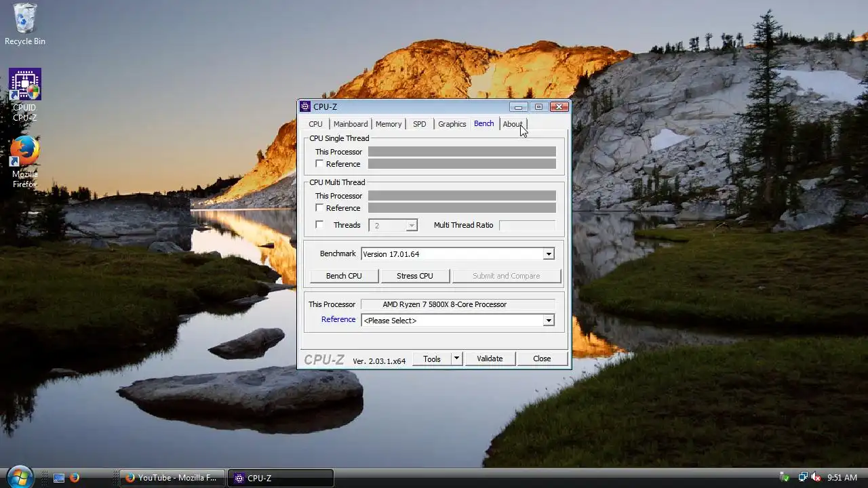Switch to the CPU tab
Viewport: 868px width, 488px height.
click(316, 124)
